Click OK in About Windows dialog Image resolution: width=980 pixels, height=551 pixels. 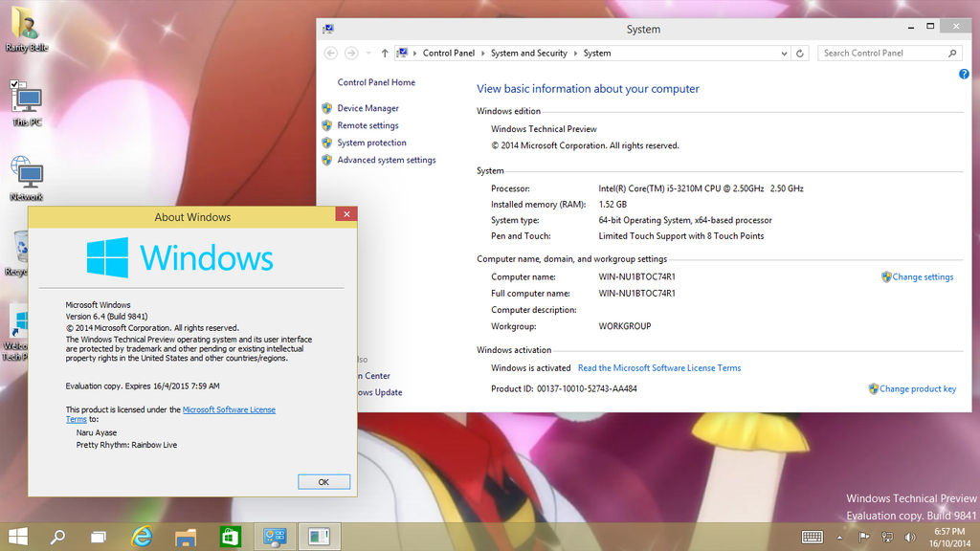(323, 482)
